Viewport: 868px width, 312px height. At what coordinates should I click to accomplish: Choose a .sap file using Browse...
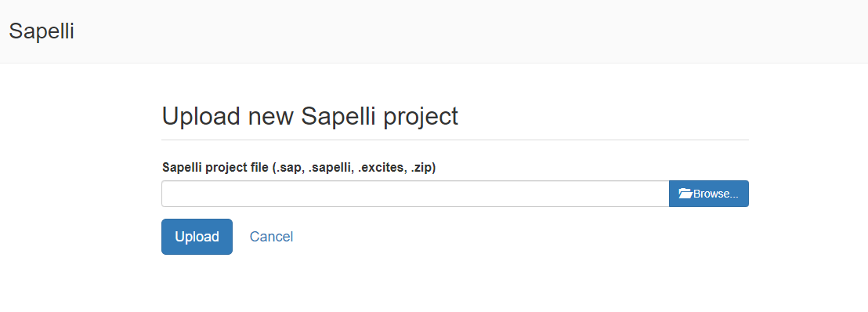point(708,194)
